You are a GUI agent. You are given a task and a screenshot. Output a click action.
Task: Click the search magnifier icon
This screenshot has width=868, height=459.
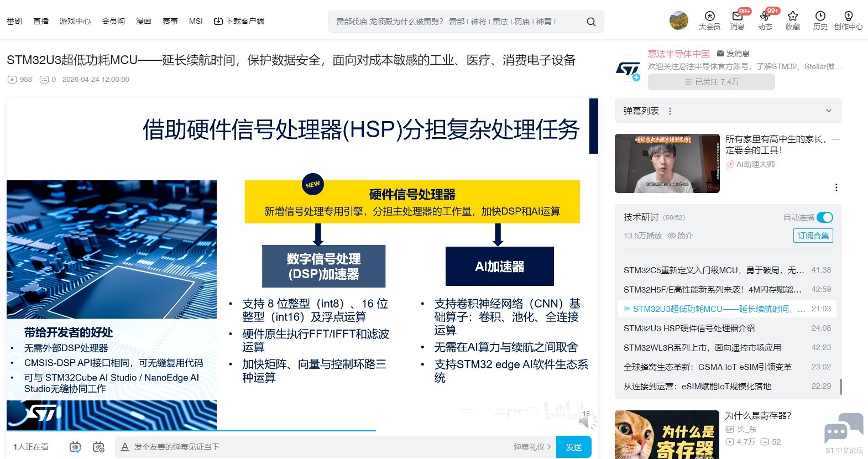[x=591, y=22]
